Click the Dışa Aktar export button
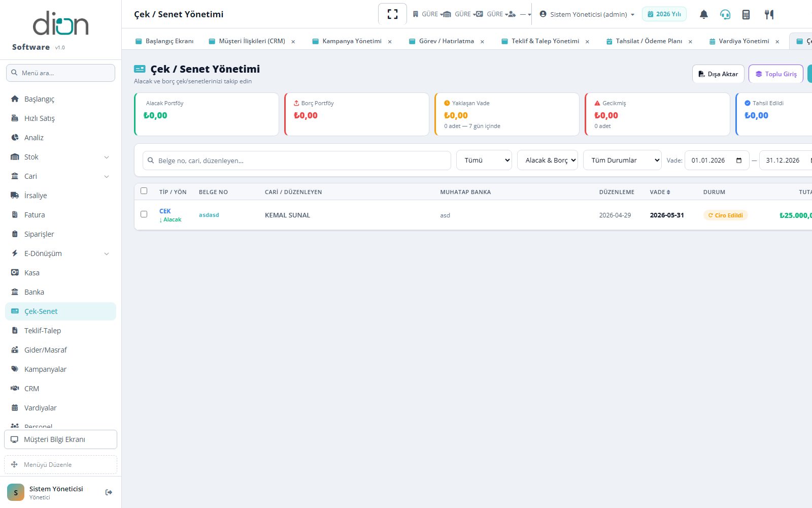The image size is (812, 508). [718, 74]
